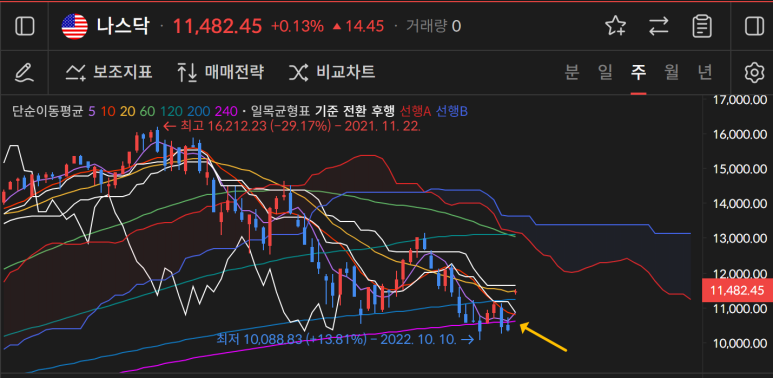Click the 12,000.00 price axis label
Viewport: 773px width, 378px height.
[740, 274]
